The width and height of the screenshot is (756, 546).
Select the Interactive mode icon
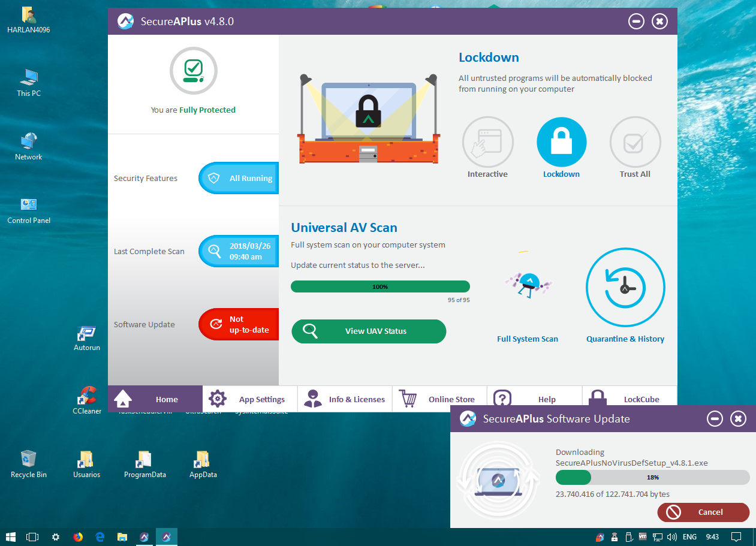pos(487,141)
